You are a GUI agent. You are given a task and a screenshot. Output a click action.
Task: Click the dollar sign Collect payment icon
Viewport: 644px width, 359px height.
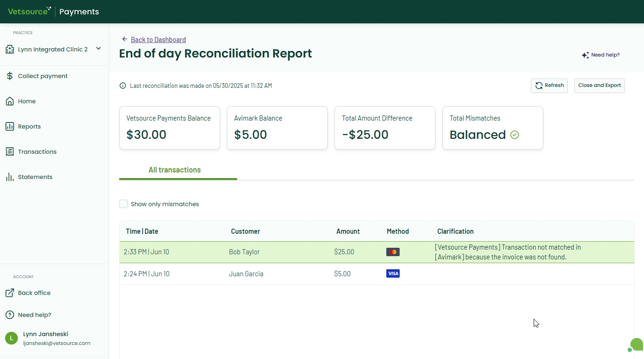click(x=9, y=76)
